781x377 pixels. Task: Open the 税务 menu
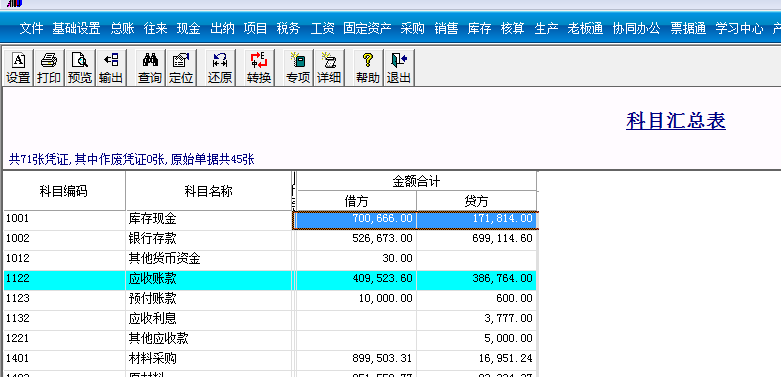click(x=288, y=28)
